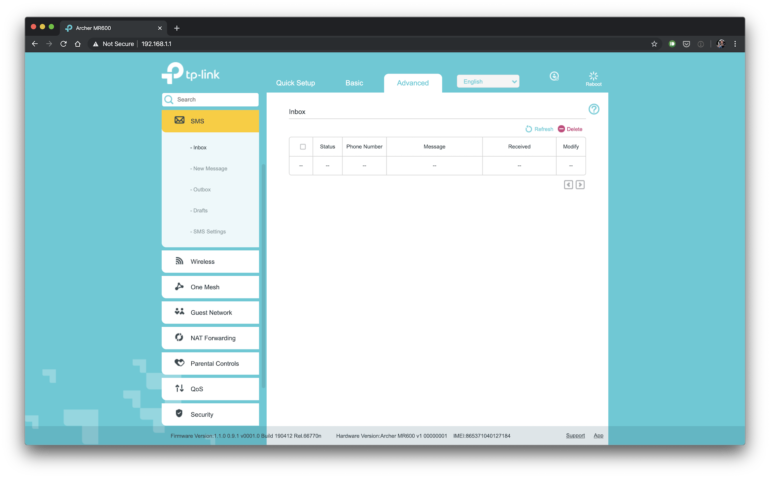Switch to Quick Setup tab
770x478 pixels.
click(x=295, y=83)
